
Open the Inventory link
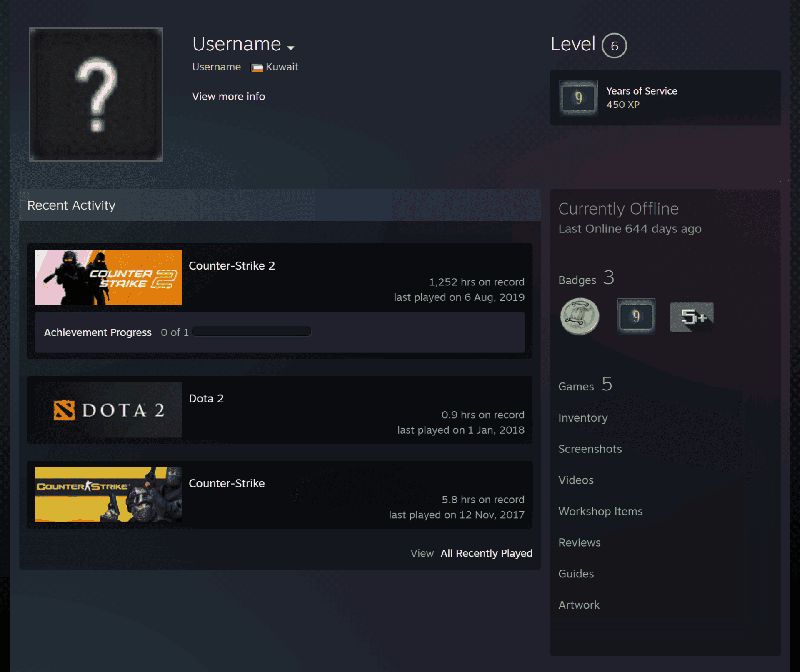(583, 418)
